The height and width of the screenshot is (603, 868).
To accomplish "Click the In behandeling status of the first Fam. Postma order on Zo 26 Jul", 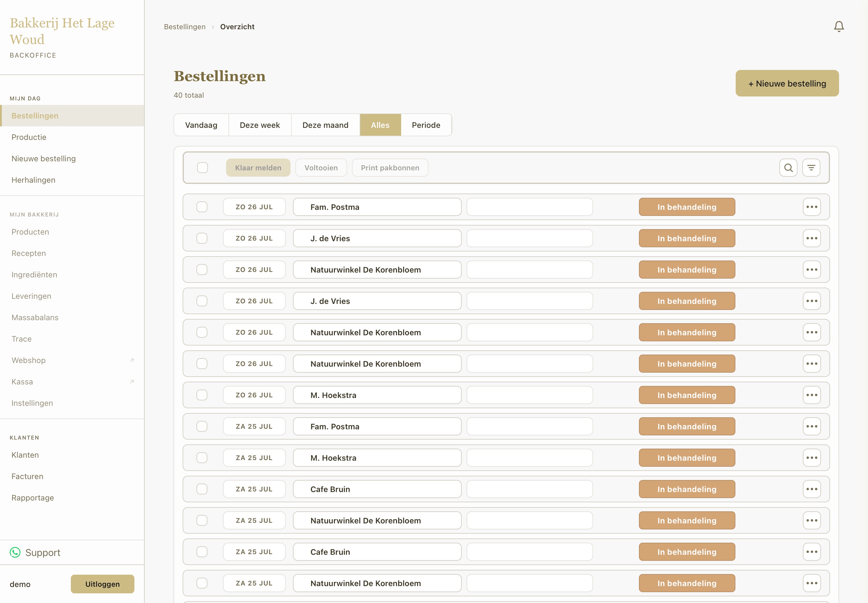I will coord(687,207).
